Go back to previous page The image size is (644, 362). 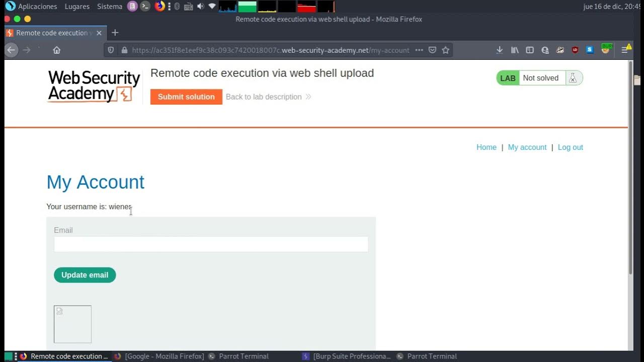coord(11,50)
